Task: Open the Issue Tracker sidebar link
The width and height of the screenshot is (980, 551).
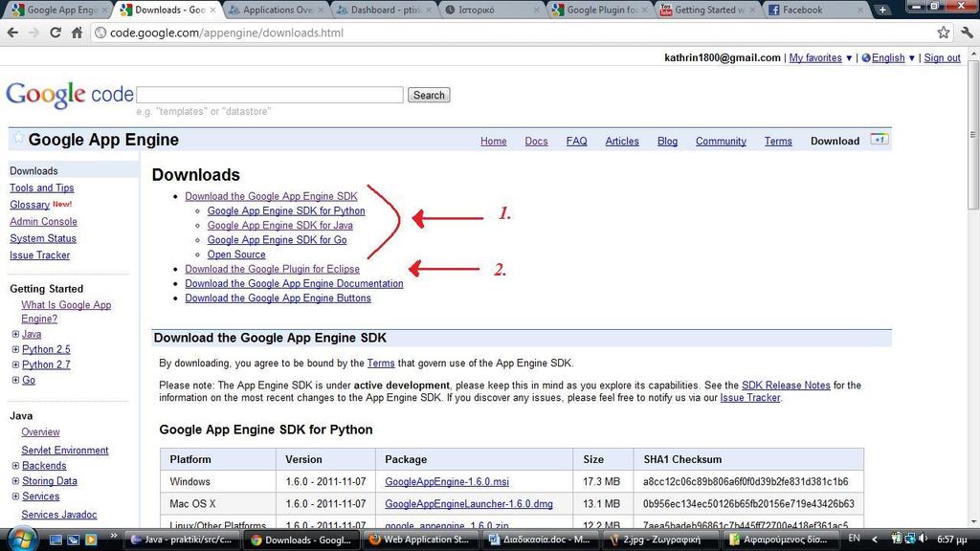Action: [39, 255]
